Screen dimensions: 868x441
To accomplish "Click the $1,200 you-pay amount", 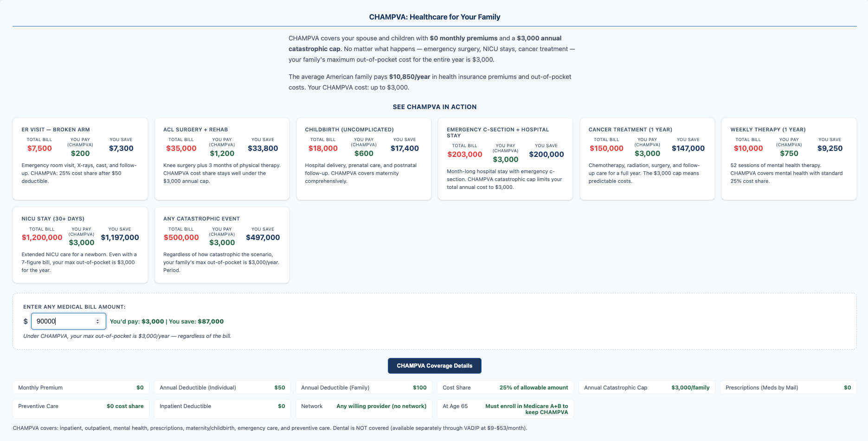I will 222,154.
